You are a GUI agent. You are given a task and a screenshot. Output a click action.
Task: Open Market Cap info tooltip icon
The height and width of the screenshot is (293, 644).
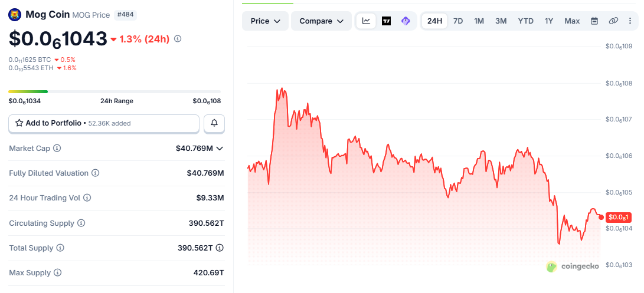point(57,148)
